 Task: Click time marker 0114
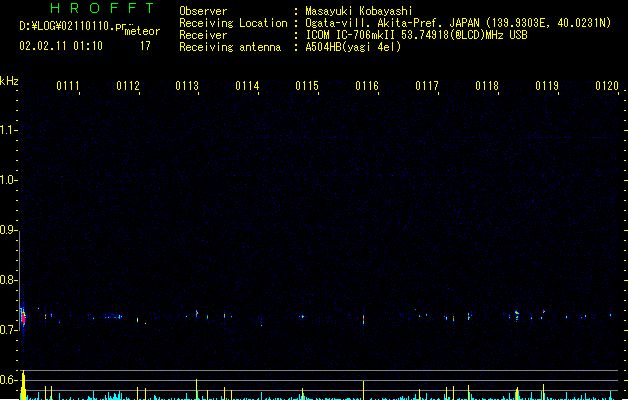(x=247, y=86)
